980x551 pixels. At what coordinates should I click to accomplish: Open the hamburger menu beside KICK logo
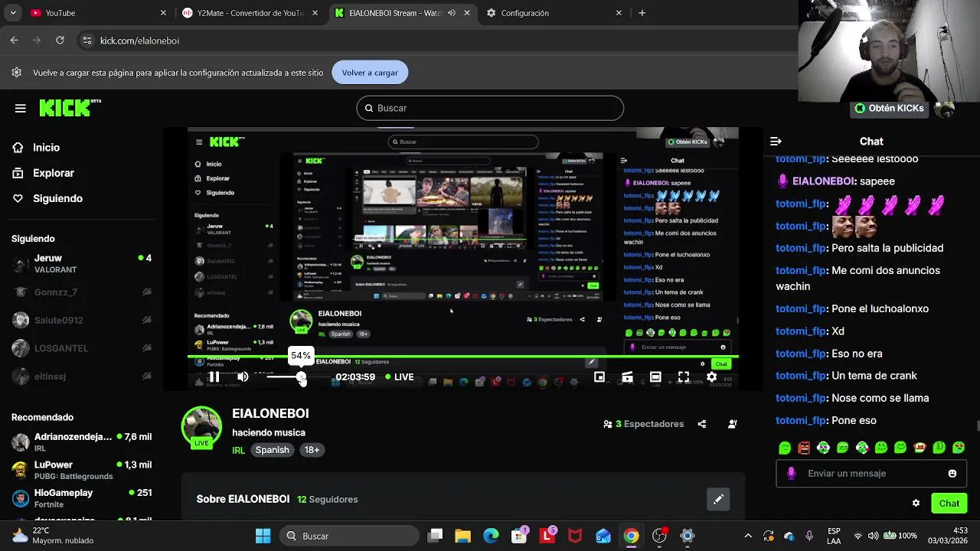(21, 108)
